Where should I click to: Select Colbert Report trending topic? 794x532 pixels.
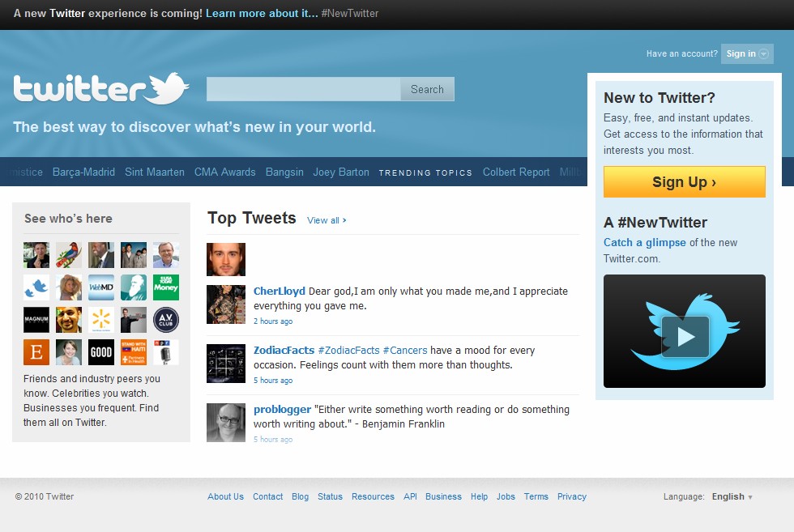[x=516, y=172]
